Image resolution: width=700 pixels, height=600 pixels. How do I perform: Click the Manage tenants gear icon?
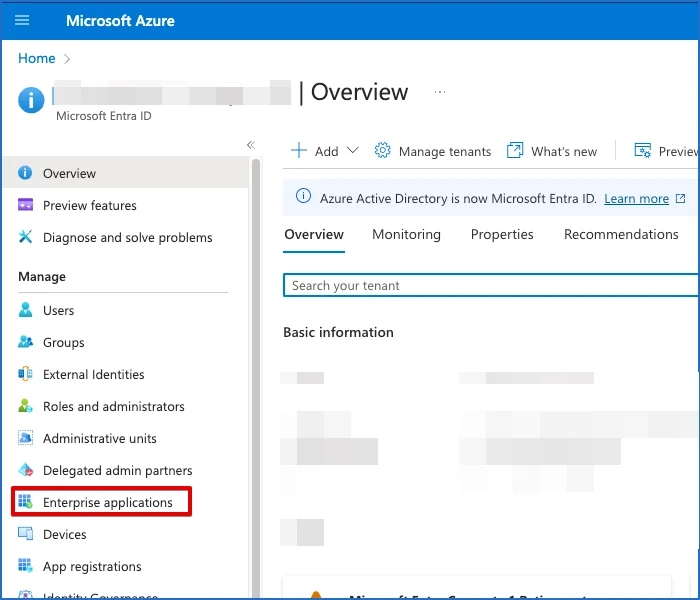[382, 151]
